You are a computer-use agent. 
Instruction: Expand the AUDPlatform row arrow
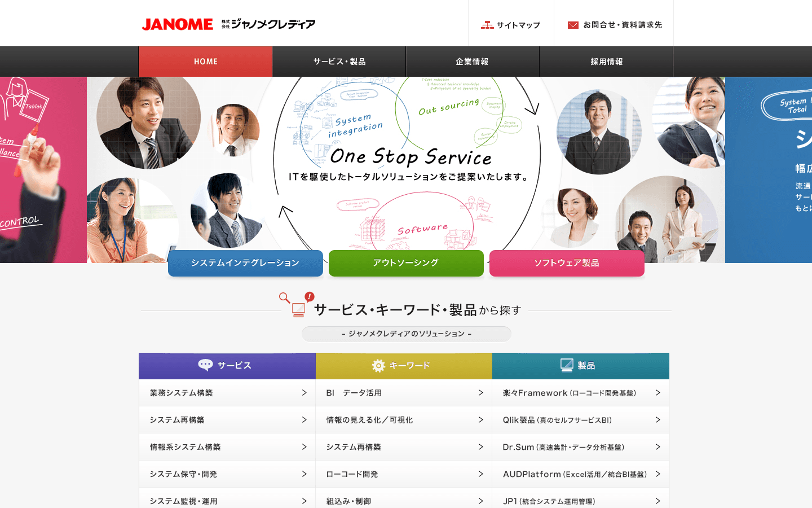pyautogui.click(x=658, y=474)
